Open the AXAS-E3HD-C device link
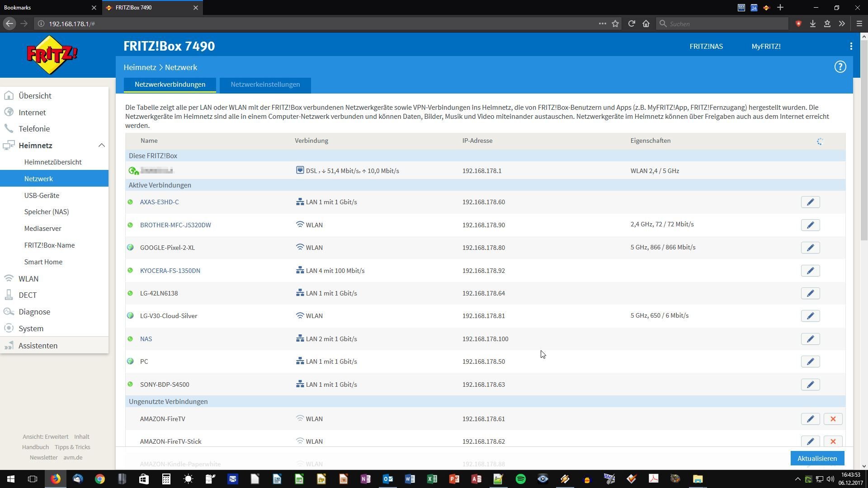This screenshot has height=488, width=868. (x=159, y=202)
